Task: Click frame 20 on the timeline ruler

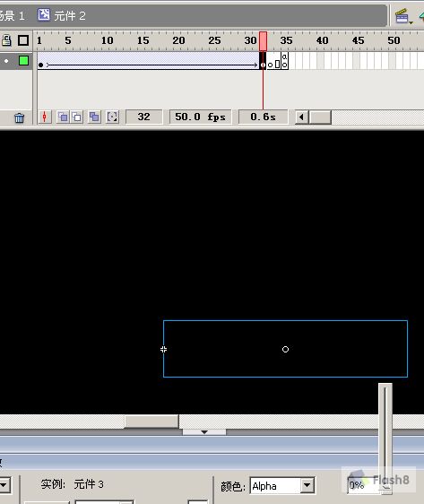Action: tap(178, 40)
